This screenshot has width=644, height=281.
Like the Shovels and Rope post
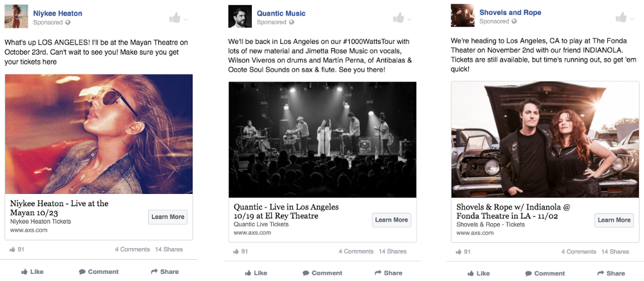click(478, 273)
